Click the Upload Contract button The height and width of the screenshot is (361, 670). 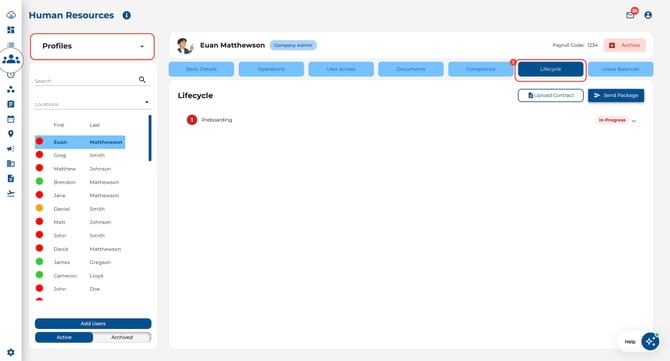(551, 95)
